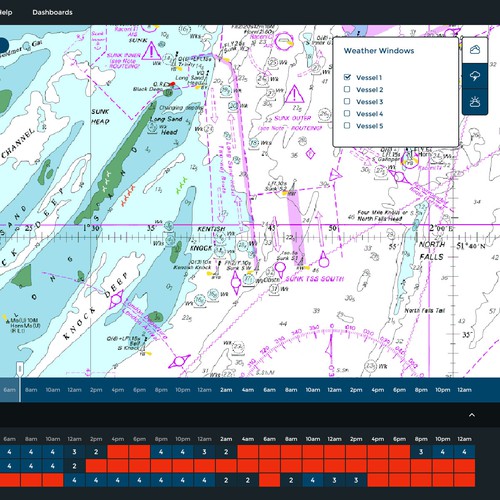The width and height of the screenshot is (500, 500).
Task: Select bright 2pm on the blue timeline bar
Action: (x=356, y=390)
